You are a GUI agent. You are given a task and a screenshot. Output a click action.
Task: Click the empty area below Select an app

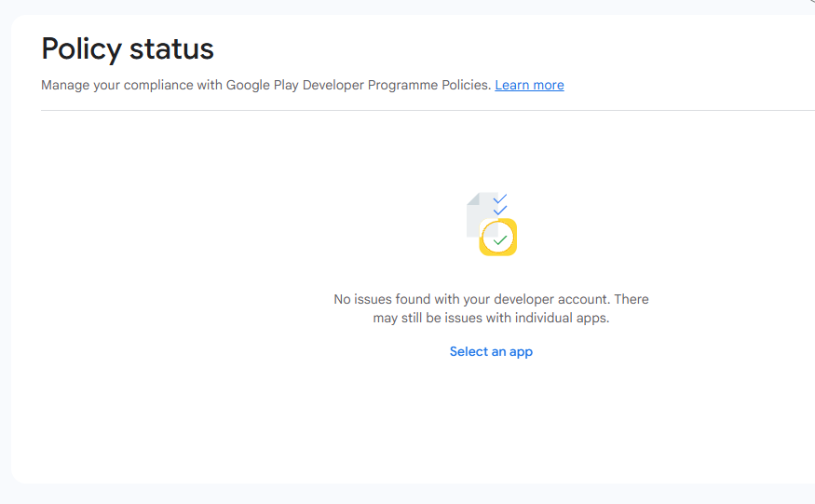tap(491, 419)
